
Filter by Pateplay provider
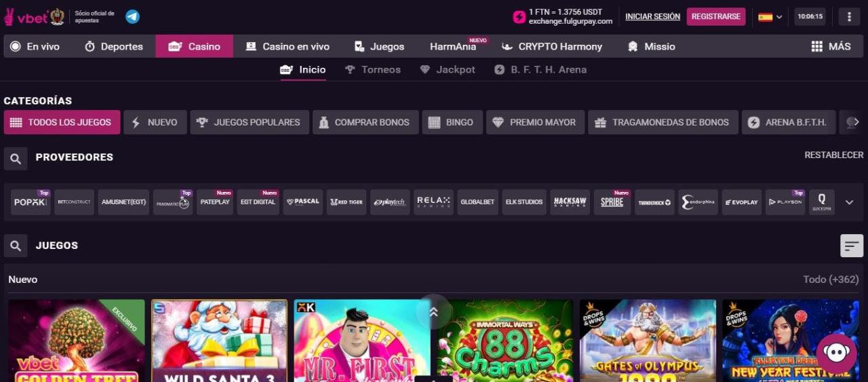click(215, 202)
